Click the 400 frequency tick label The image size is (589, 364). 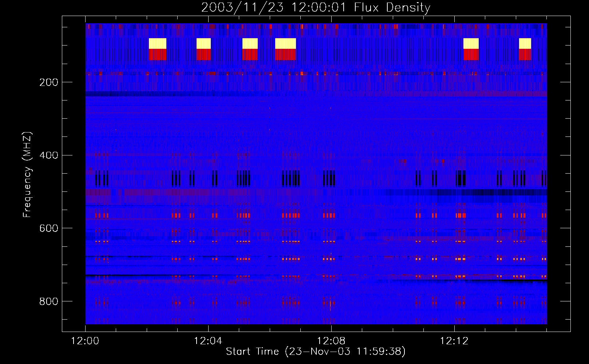pos(49,155)
